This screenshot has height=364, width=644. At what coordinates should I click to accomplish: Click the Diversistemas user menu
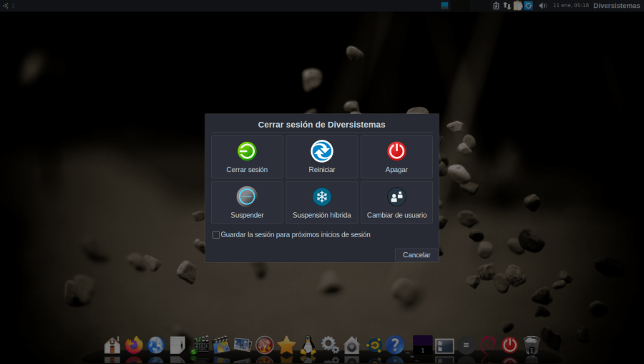[616, 6]
